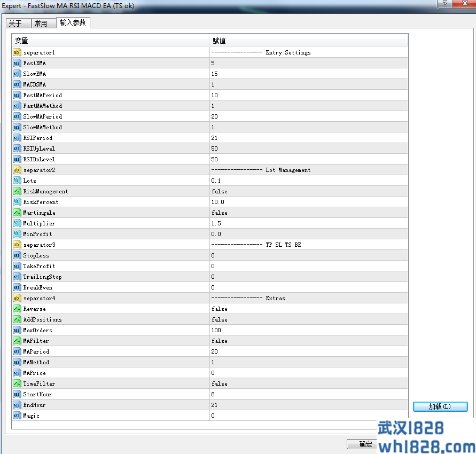Click the integer icon next to FastEMA
The width and height of the screenshot is (476, 454).
[x=17, y=63]
